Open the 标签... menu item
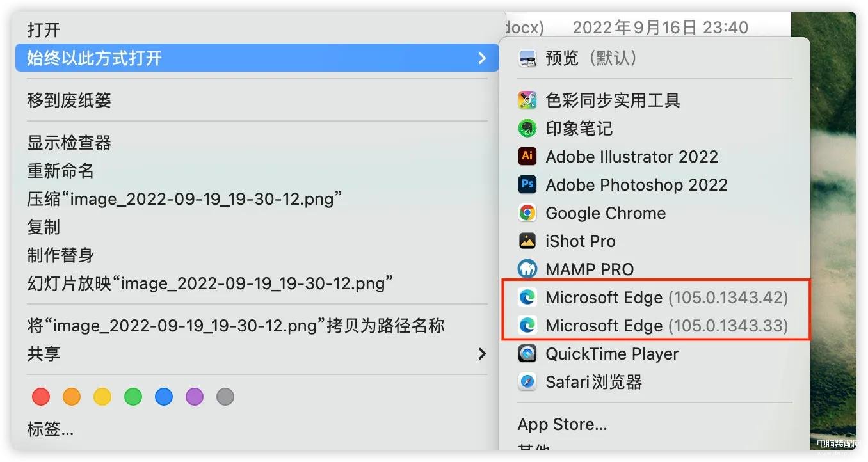The image size is (868, 462). tap(257, 429)
